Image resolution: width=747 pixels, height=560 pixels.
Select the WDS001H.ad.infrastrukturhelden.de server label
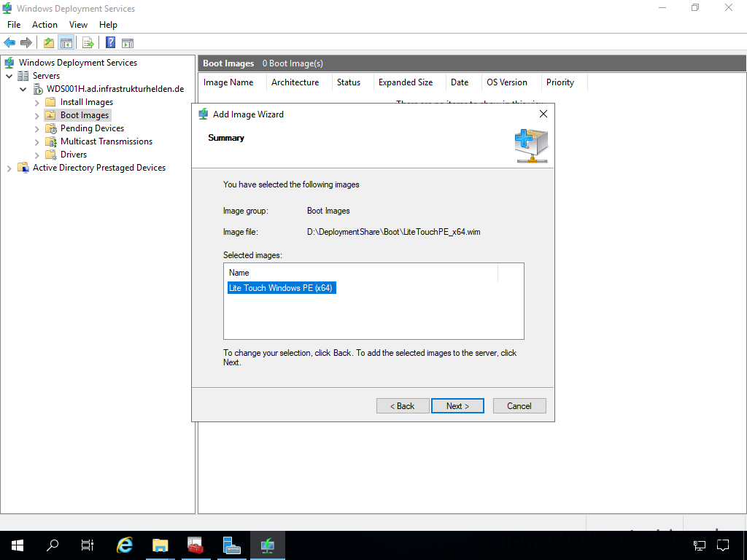(x=115, y=89)
